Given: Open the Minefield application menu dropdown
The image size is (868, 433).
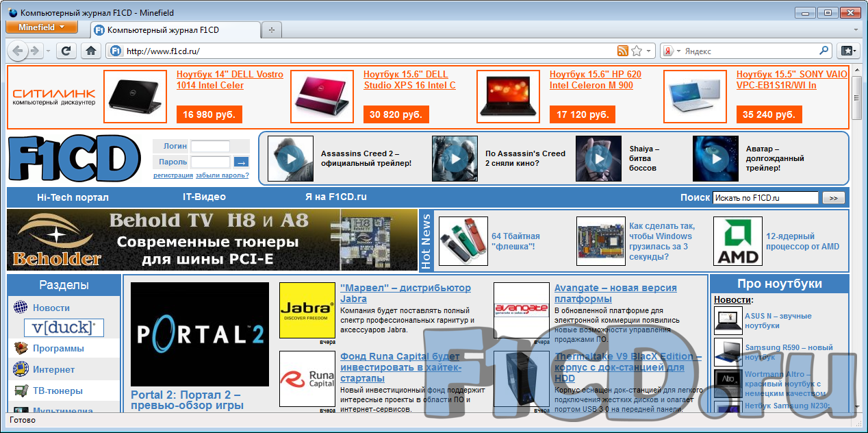Looking at the screenshot, I should coord(42,27).
